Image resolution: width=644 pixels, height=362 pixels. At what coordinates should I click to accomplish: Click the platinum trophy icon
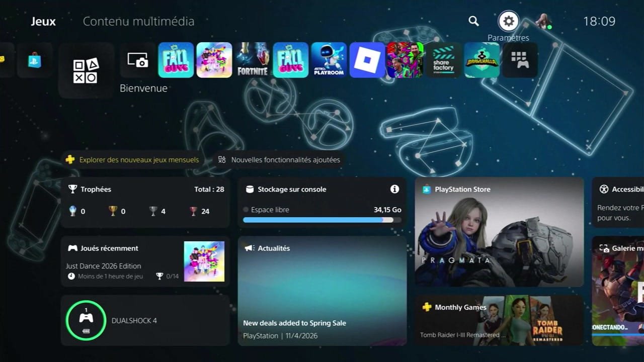tap(73, 211)
